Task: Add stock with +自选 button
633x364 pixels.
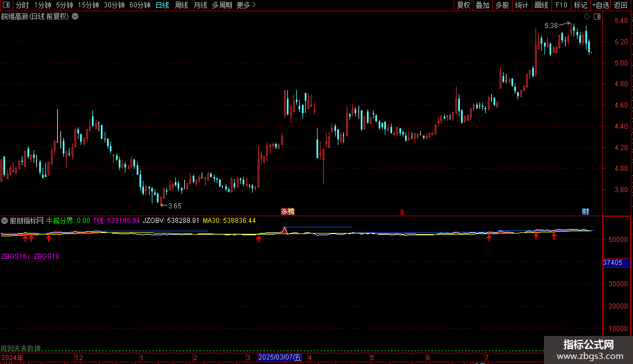Action: (601, 5)
